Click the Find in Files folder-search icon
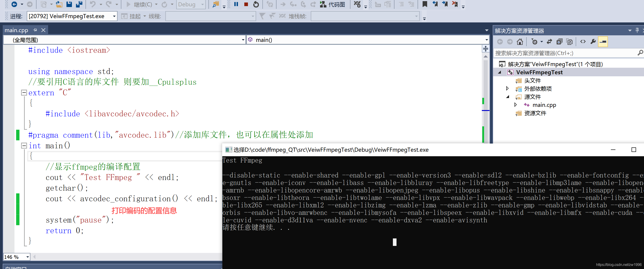 coord(215,4)
